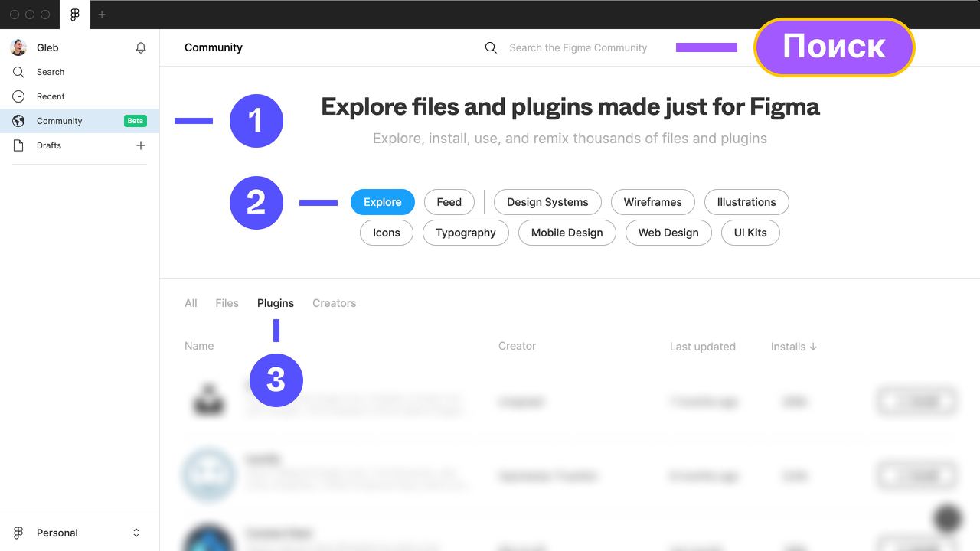The image size is (980, 551).
Task: Filter by Icons category
Action: pyautogui.click(x=387, y=233)
